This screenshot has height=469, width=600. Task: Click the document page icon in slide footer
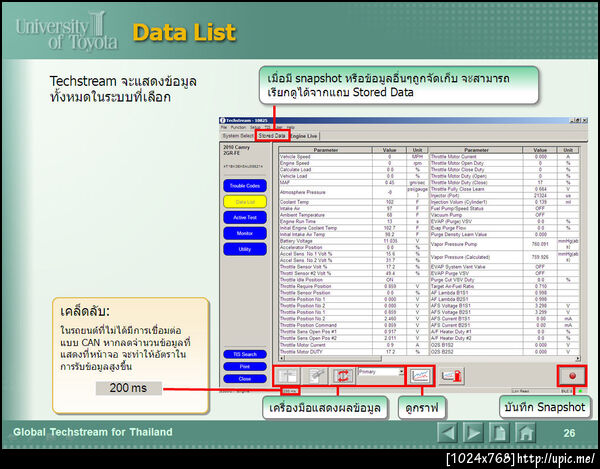[x=499, y=432]
